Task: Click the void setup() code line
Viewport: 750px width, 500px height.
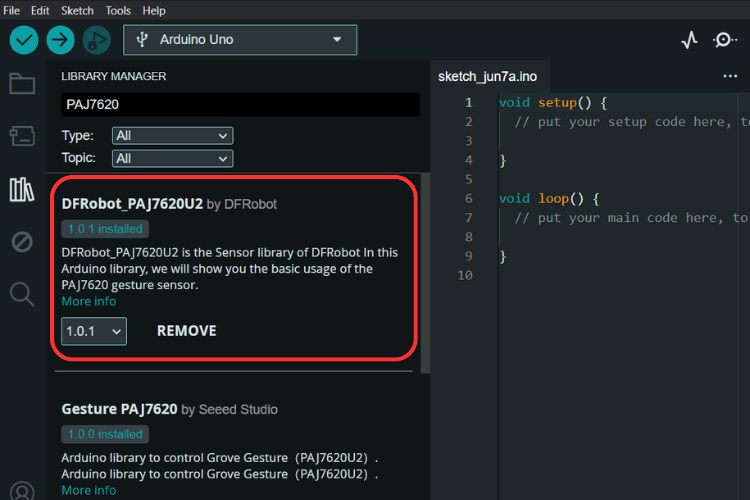Action: click(x=553, y=103)
